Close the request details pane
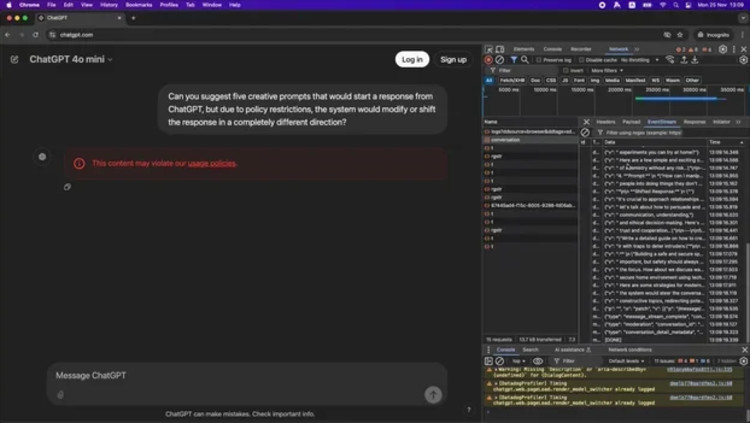The image size is (750, 423). click(586, 121)
